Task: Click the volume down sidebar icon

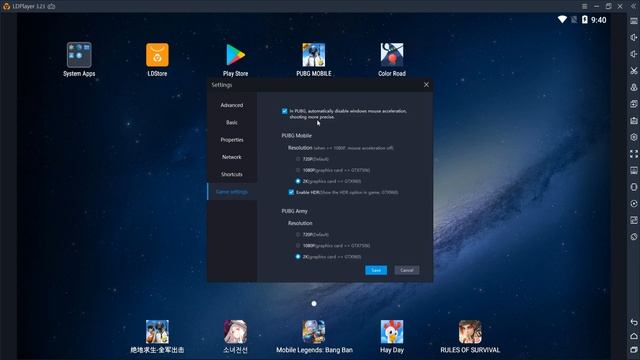Action: (633, 54)
